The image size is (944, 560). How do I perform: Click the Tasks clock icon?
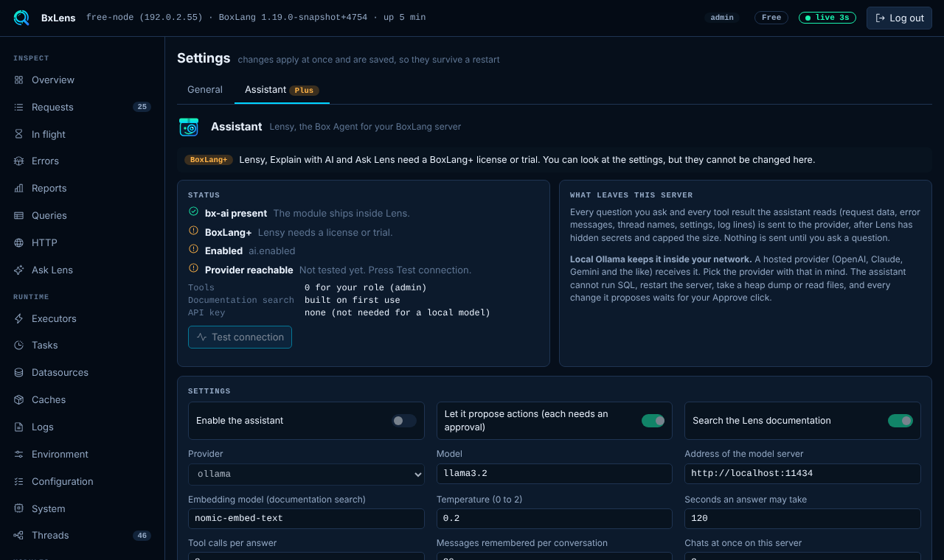pyautogui.click(x=18, y=345)
